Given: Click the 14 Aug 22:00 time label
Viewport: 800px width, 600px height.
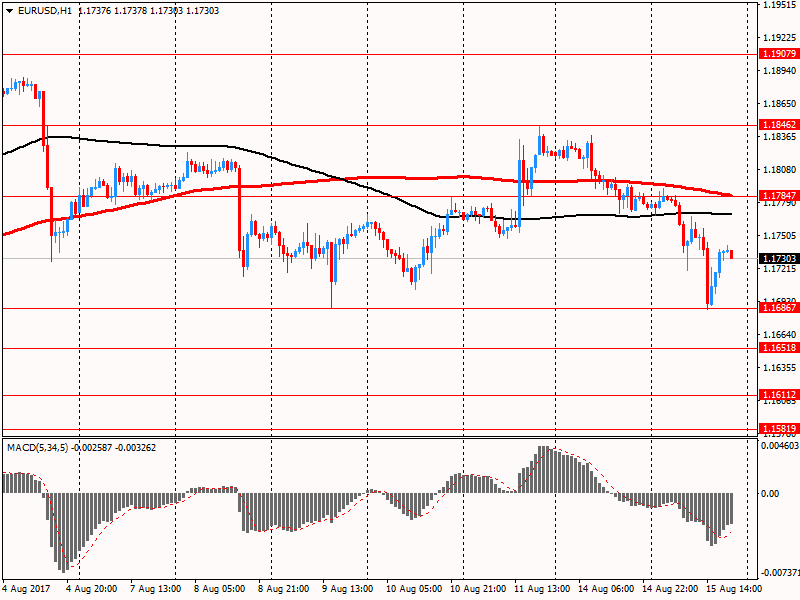Looking at the screenshot, I should 670,589.
